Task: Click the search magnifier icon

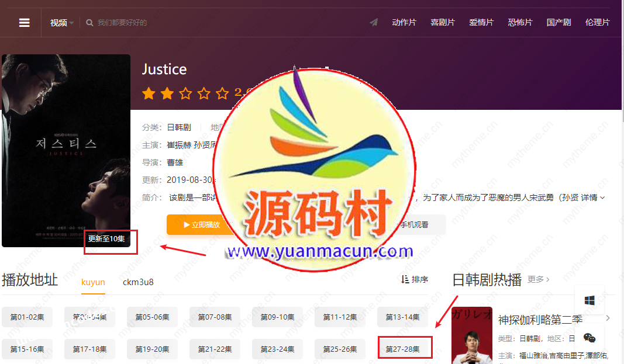Action: coord(89,23)
